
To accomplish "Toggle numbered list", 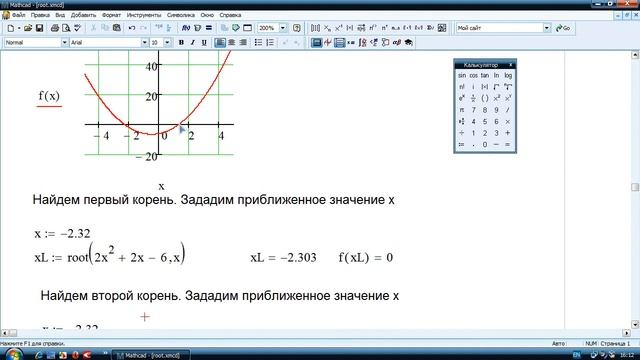I will point(270,42).
